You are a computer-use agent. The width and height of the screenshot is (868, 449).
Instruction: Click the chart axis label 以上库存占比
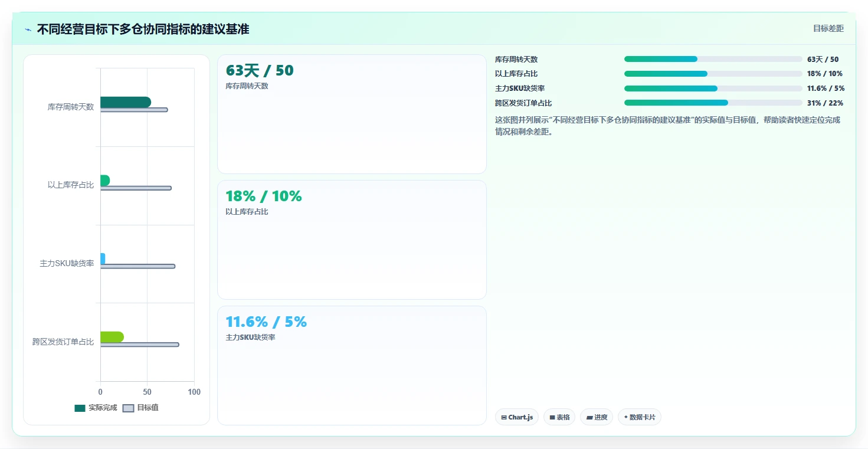71,185
